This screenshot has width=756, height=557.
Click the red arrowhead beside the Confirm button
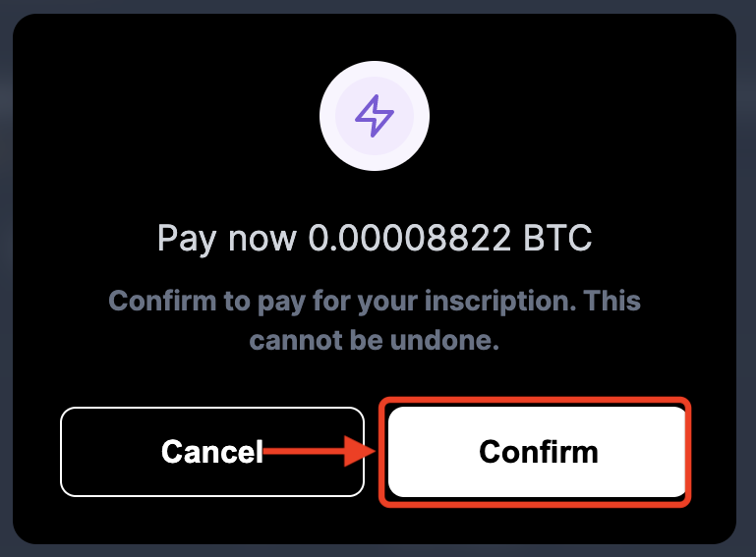point(359,452)
